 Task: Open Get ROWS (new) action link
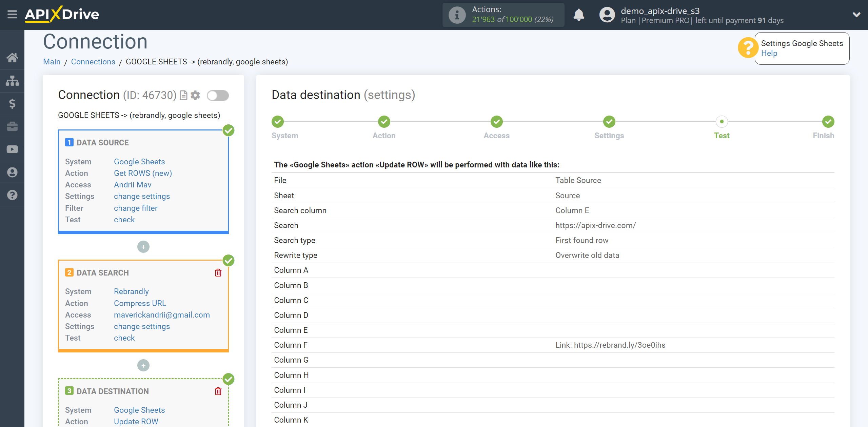point(143,173)
